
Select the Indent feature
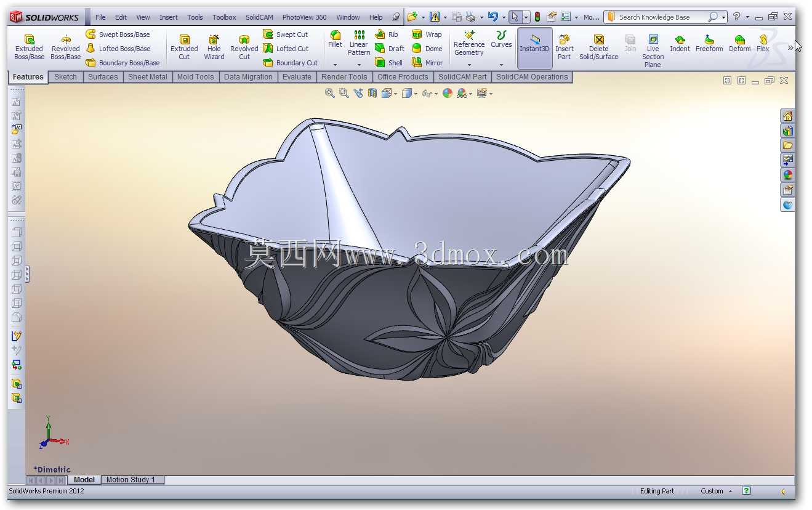point(680,44)
